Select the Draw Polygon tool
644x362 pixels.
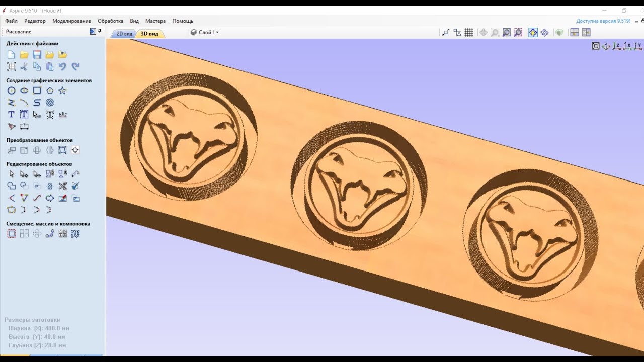point(50,90)
